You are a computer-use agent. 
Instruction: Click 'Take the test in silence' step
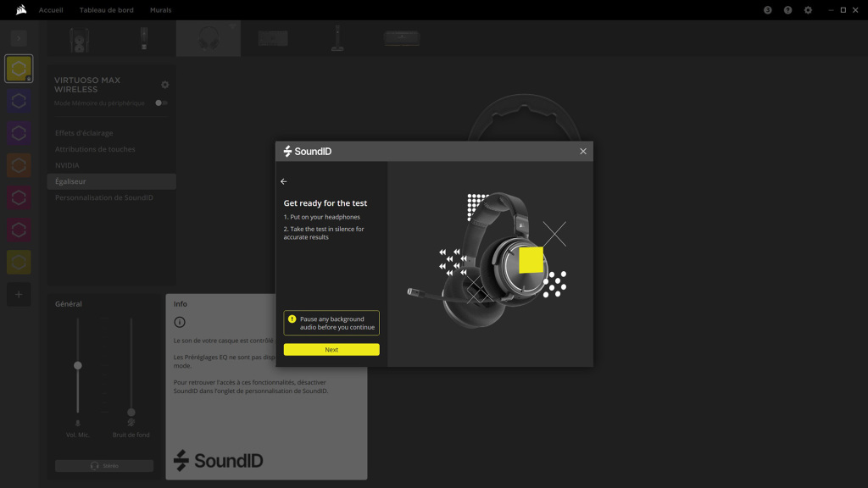click(324, 233)
